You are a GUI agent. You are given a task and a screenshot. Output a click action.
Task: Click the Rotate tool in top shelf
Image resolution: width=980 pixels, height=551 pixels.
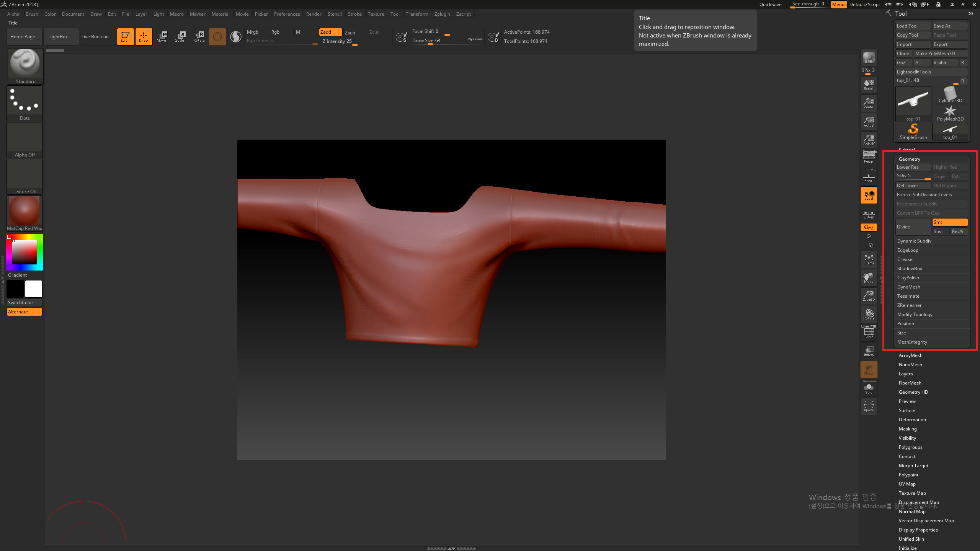click(199, 36)
